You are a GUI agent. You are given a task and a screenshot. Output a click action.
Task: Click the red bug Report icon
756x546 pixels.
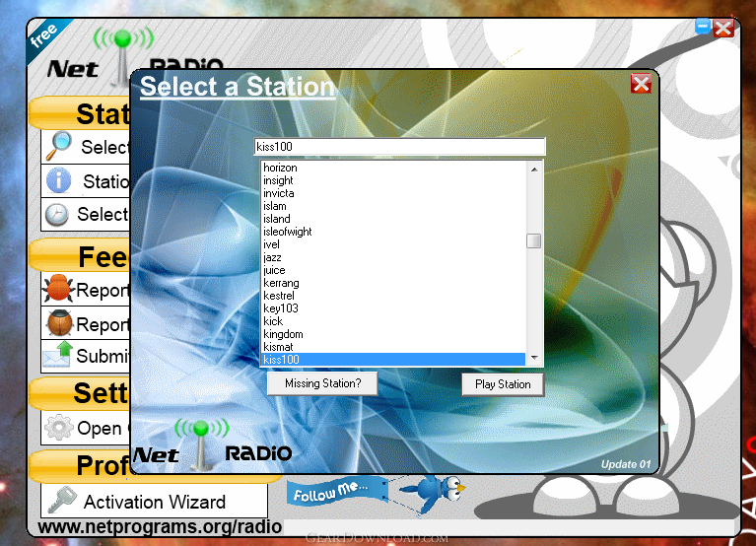coord(58,289)
